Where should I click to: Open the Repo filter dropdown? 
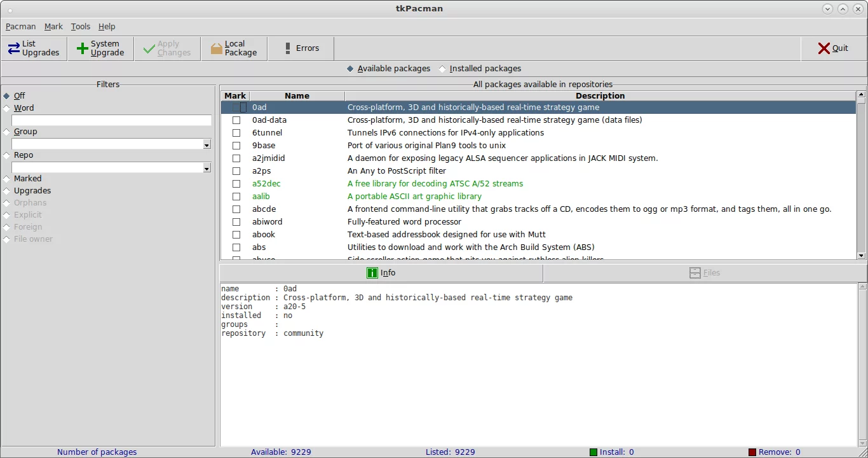(207, 169)
